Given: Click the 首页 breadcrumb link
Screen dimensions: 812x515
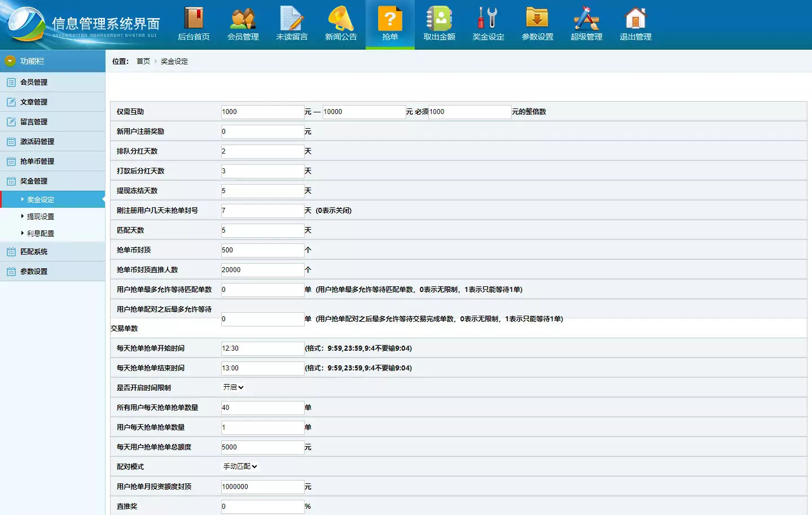Looking at the screenshot, I should pyautogui.click(x=143, y=62).
